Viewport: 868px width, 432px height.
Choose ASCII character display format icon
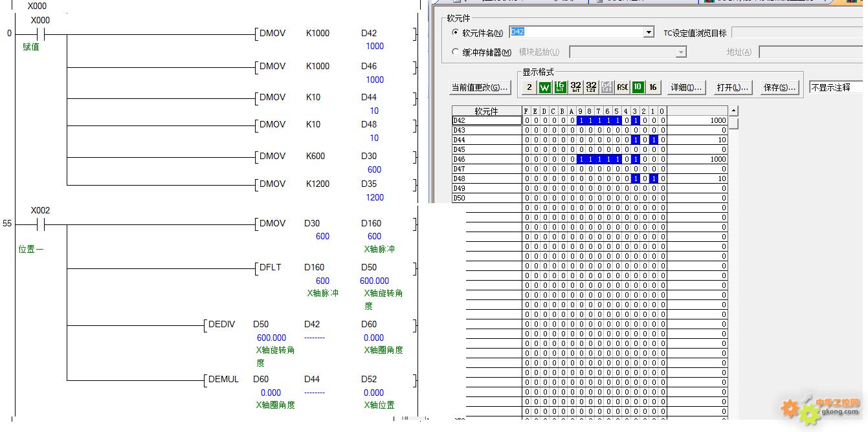[622, 87]
